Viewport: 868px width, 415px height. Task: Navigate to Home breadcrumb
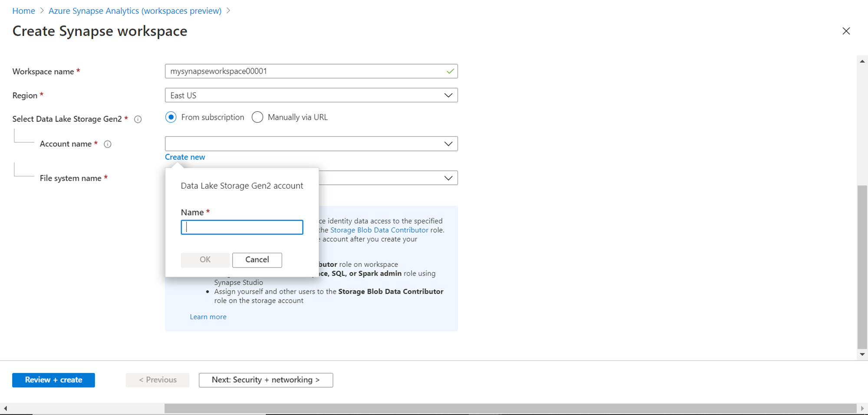coord(23,11)
